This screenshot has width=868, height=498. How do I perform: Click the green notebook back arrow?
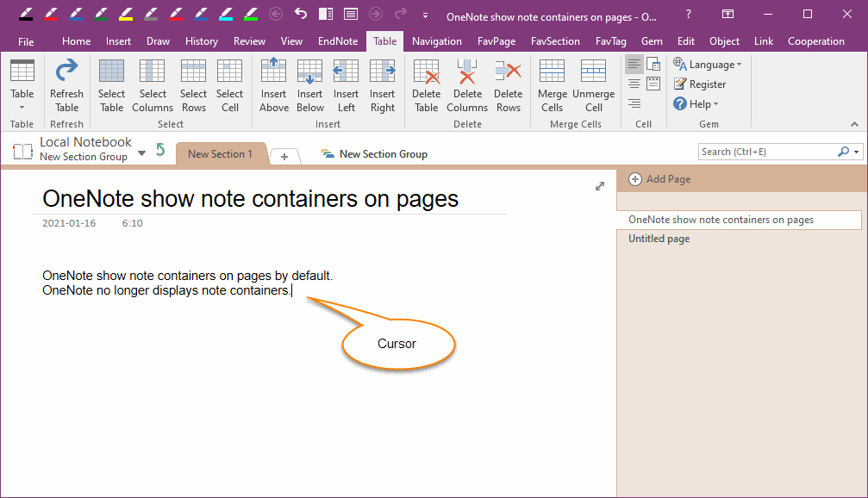tap(160, 150)
